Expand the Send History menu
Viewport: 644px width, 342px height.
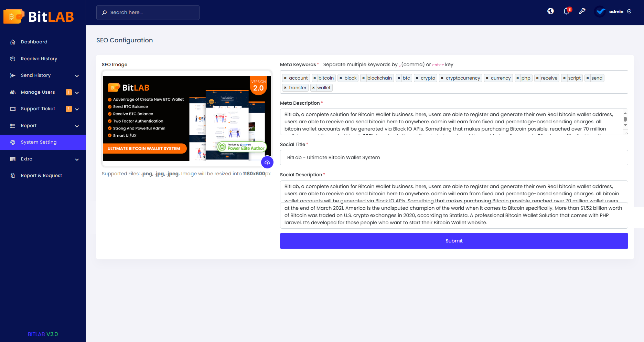click(x=35, y=75)
